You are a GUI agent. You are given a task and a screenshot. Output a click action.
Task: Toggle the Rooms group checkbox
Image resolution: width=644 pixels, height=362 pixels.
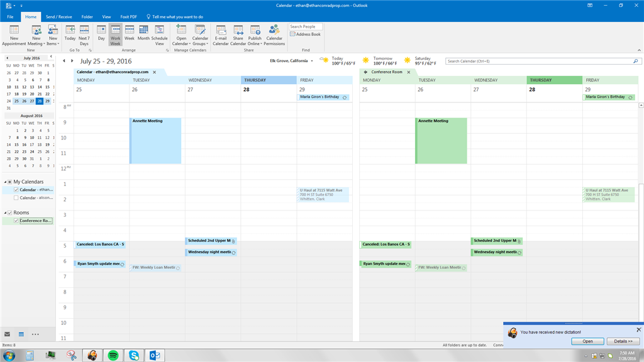pyautogui.click(x=10, y=212)
